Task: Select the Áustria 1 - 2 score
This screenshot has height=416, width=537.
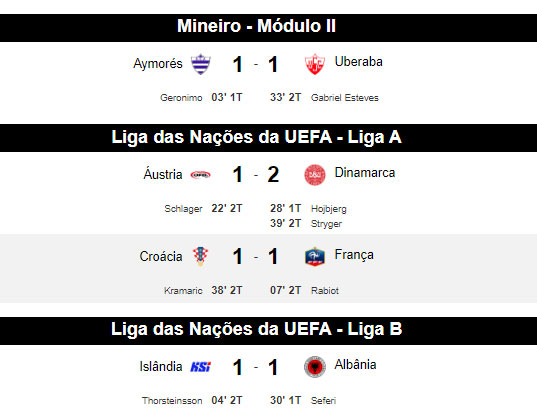Action: pos(255,175)
